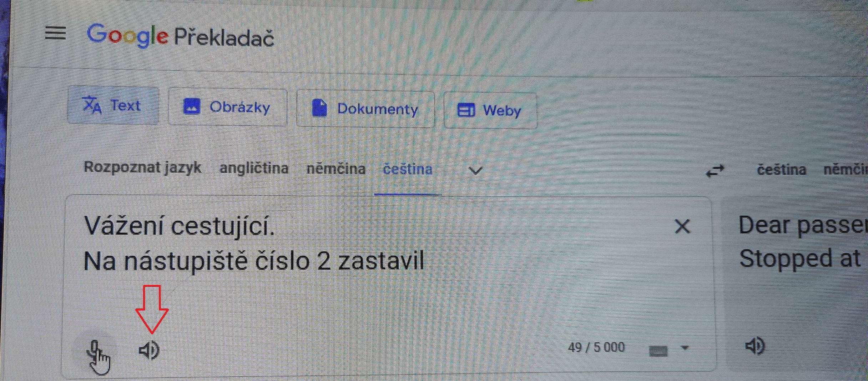Screen dimensions: 868x381
Task: Select Rozpoznat jazyk as source language
Action: pos(142,167)
